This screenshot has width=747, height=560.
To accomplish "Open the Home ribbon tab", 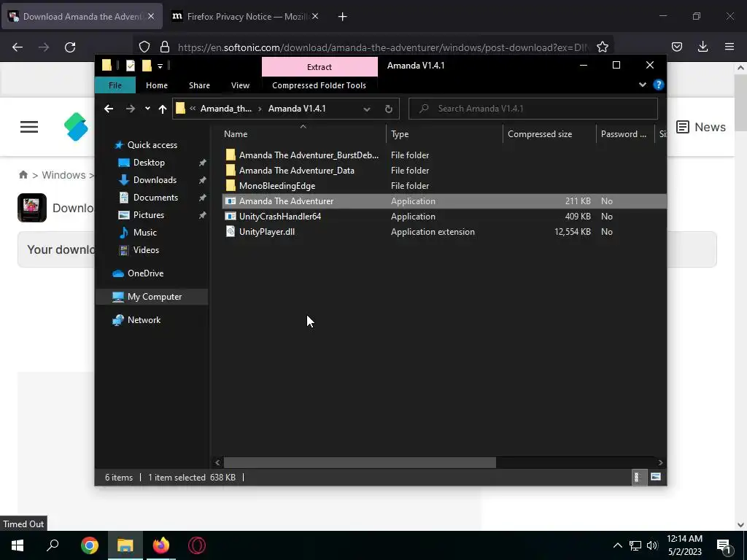I will [157, 85].
